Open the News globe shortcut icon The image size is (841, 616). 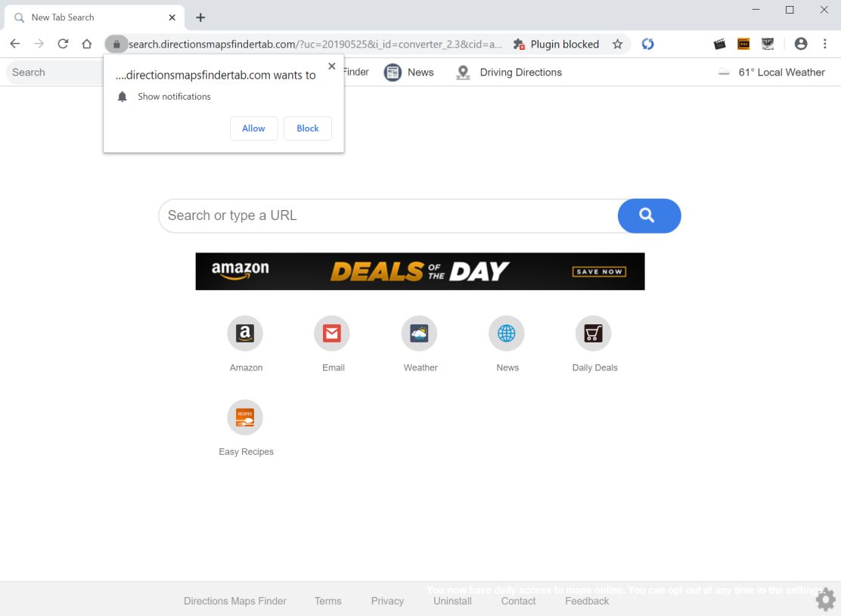coord(506,333)
